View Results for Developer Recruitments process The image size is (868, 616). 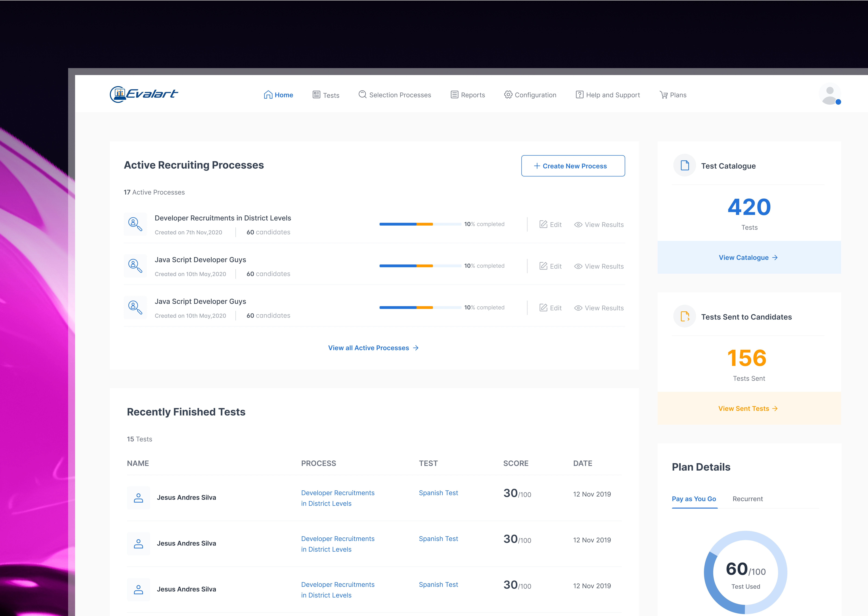click(599, 225)
